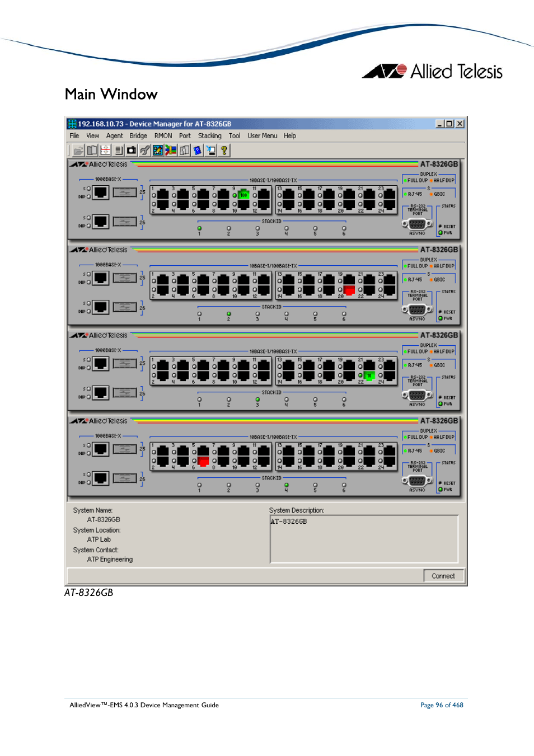This screenshot has height=756, width=534.
Task: Open the Agent menu
Action: click(115, 136)
